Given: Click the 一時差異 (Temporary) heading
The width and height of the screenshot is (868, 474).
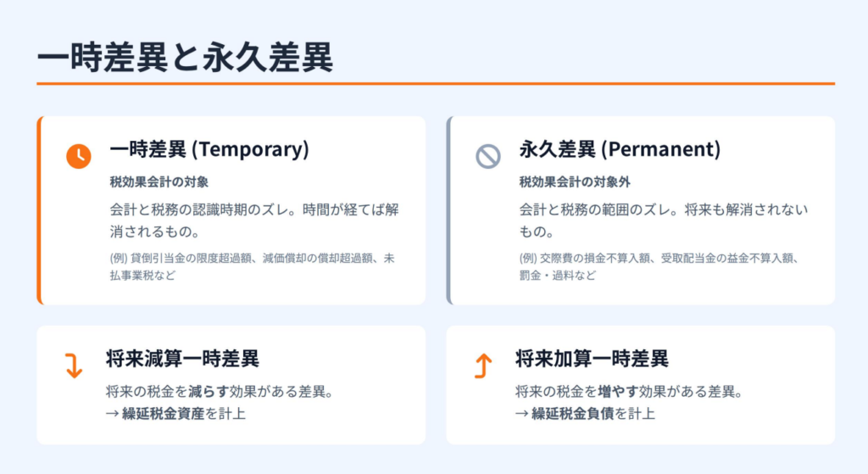Looking at the screenshot, I should pyautogui.click(x=209, y=150).
